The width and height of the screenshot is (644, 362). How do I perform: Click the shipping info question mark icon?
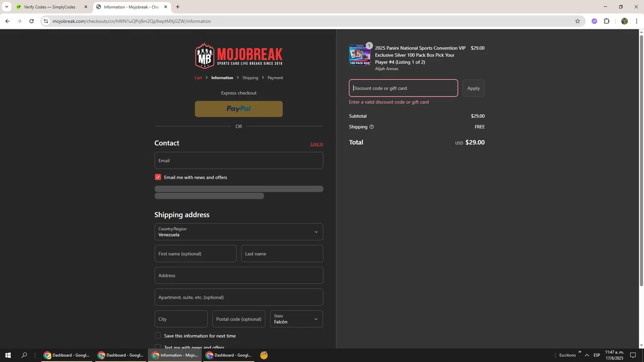372,127
